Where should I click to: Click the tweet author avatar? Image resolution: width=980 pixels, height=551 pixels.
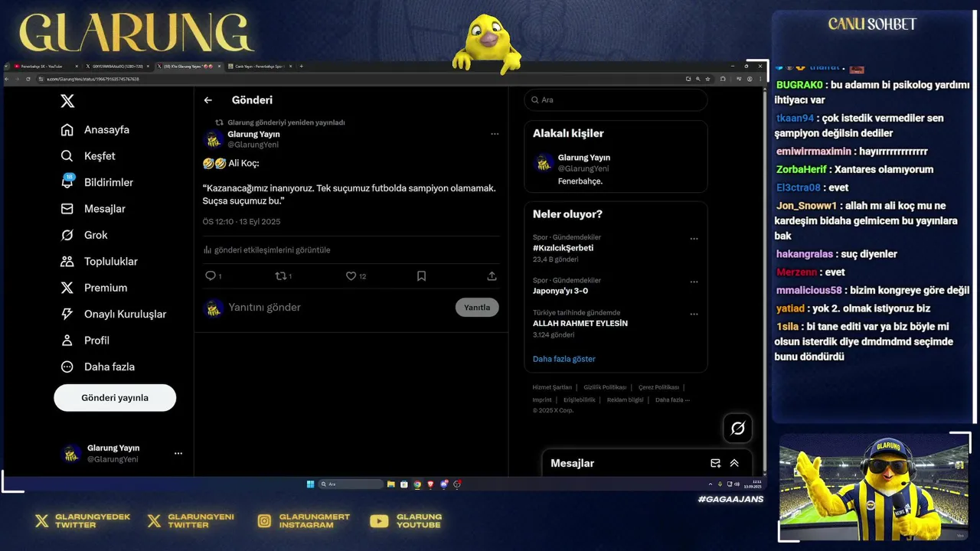[x=213, y=139]
